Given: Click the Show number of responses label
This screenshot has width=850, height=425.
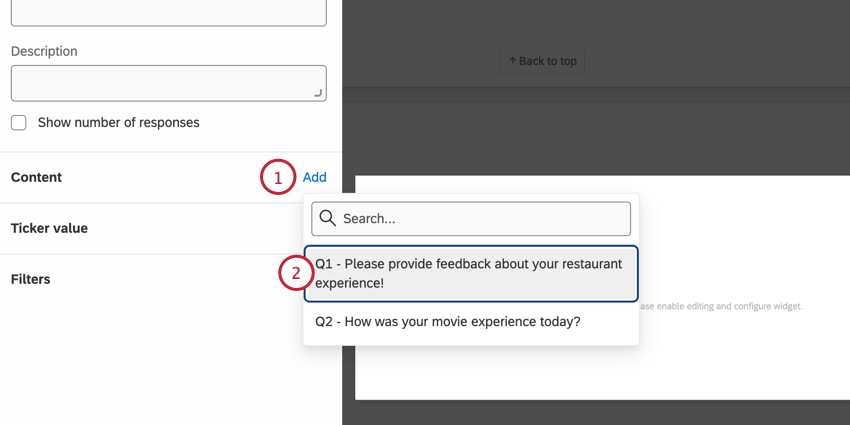Looking at the screenshot, I should [119, 123].
